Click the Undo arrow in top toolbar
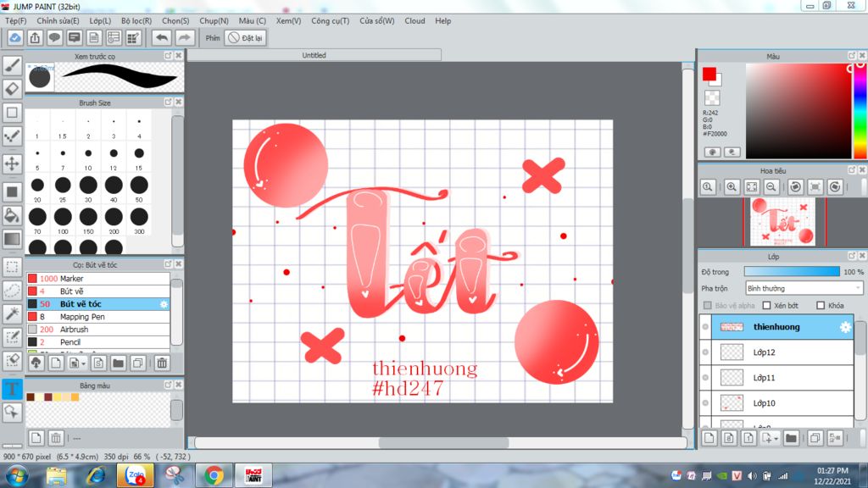868x488 pixels. pyautogui.click(x=162, y=37)
